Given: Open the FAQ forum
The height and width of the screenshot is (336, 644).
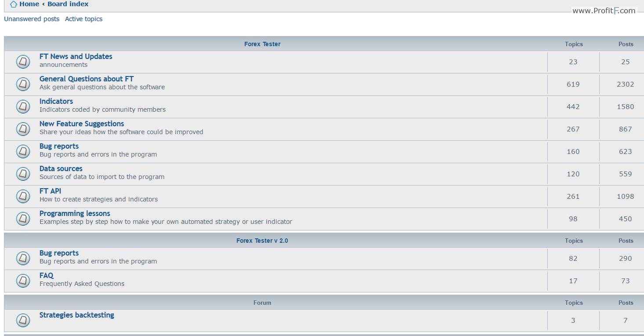Looking at the screenshot, I should [47, 275].
